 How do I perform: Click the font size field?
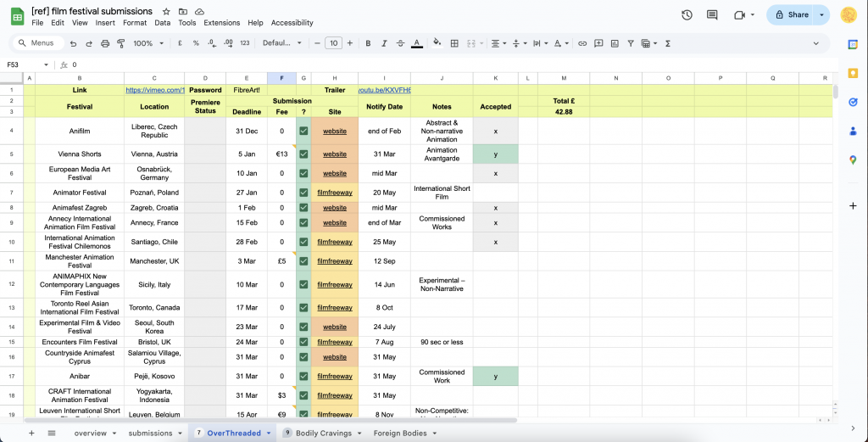(x=333, y=43)
